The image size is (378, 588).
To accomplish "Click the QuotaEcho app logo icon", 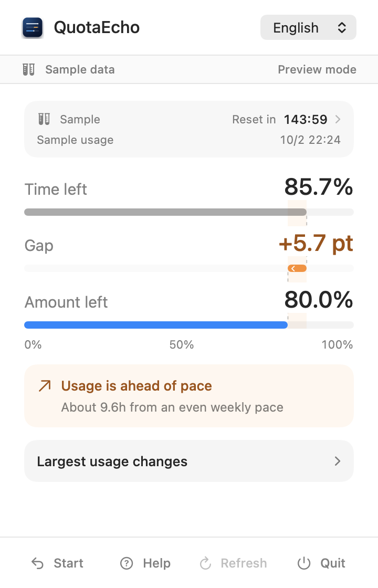I will tap(33, 27).
